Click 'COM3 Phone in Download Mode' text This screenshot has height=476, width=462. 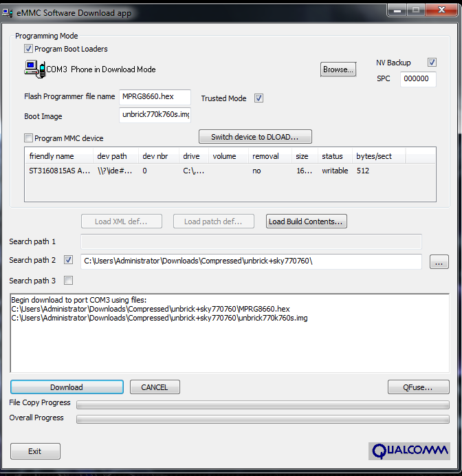click(101, 69)
